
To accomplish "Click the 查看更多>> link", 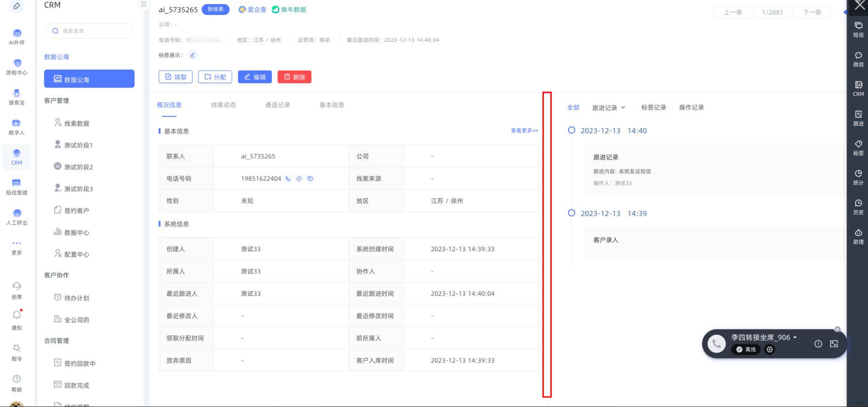I will [x=524, y=131].
